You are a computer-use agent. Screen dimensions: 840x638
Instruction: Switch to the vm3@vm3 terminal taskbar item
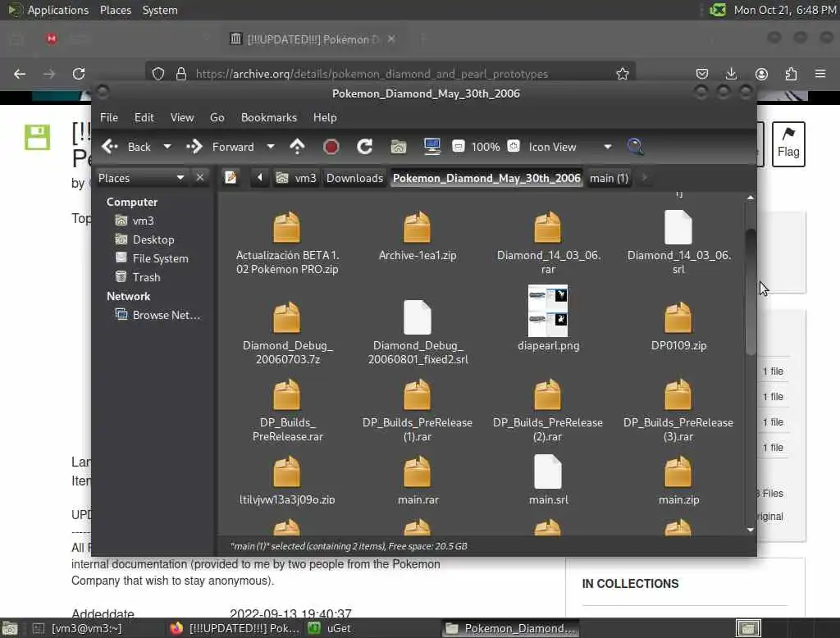pos(78,628)
